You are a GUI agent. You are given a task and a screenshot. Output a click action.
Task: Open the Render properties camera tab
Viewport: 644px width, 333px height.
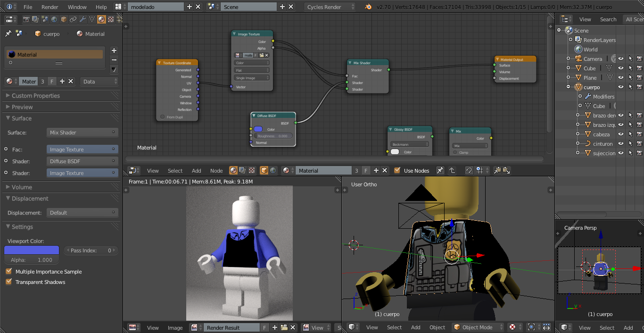pyautogui.click(x=26, y=19)
